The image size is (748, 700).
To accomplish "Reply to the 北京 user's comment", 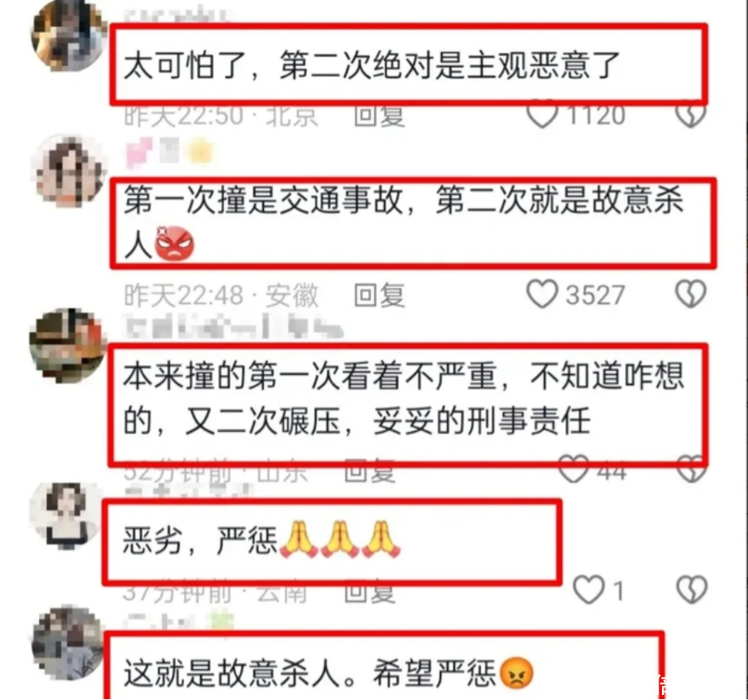I will [379, 117].
